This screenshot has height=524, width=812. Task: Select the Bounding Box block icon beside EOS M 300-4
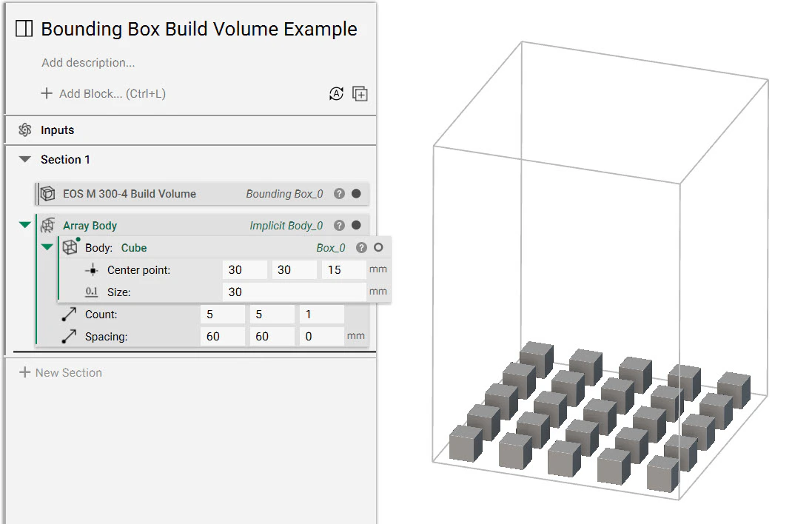47,193
